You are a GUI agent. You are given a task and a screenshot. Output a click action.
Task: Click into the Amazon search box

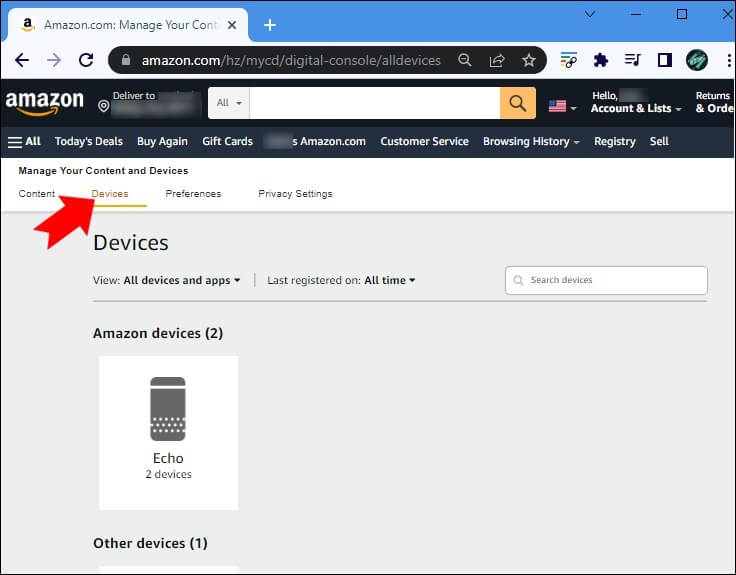coord(375,103)
